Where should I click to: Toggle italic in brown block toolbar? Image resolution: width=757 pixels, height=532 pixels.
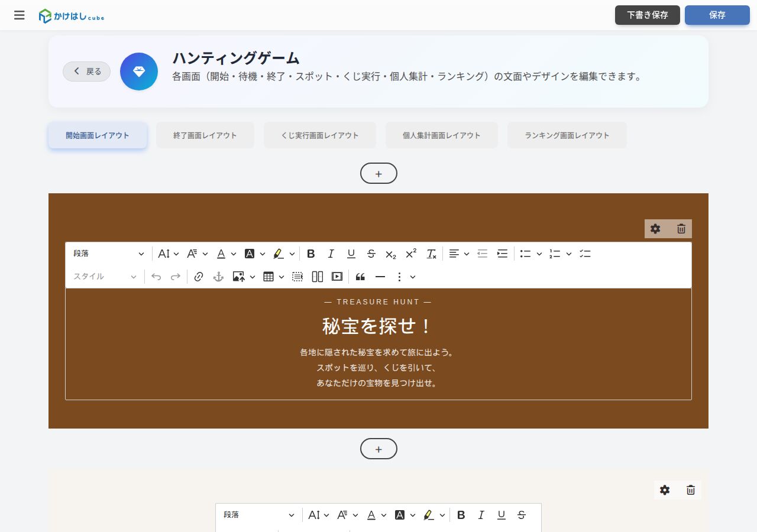pos(331,254)
